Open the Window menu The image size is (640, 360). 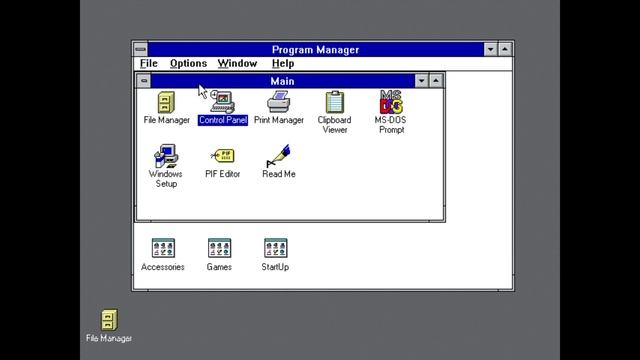point(237,64)
